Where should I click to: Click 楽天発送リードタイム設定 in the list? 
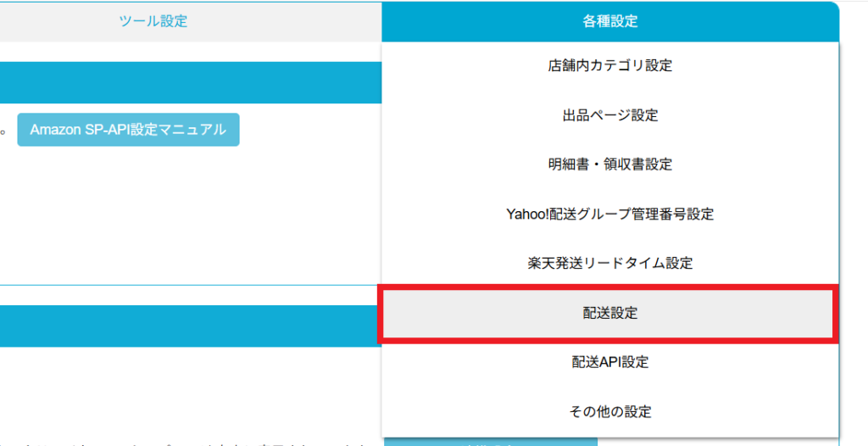click(609, 264)
